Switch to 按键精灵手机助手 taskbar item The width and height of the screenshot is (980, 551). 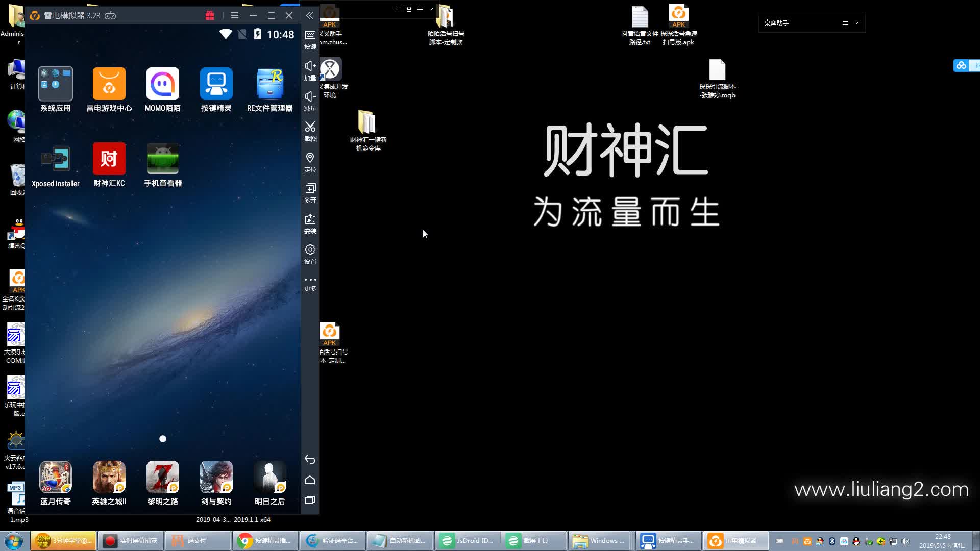669,541
